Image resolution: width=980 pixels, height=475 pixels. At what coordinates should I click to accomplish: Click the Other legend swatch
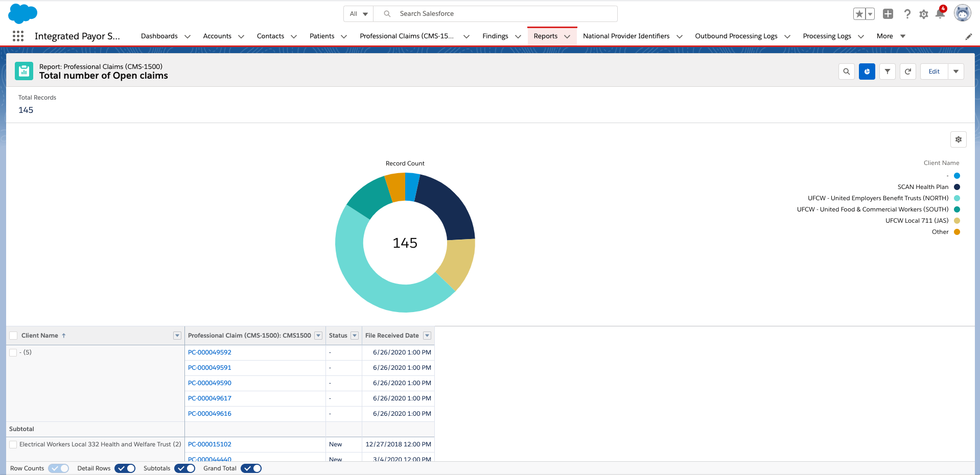click(x=957, y=232)
